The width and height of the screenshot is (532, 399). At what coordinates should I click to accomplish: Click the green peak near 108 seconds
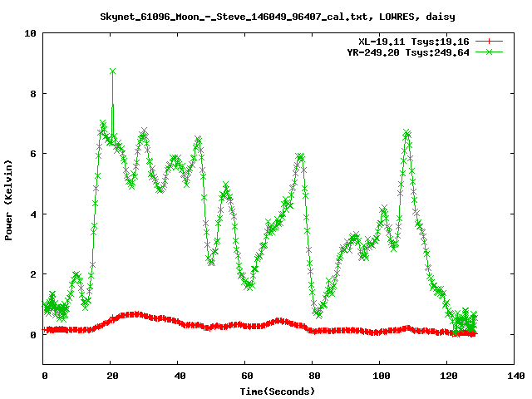coord(406,133)
